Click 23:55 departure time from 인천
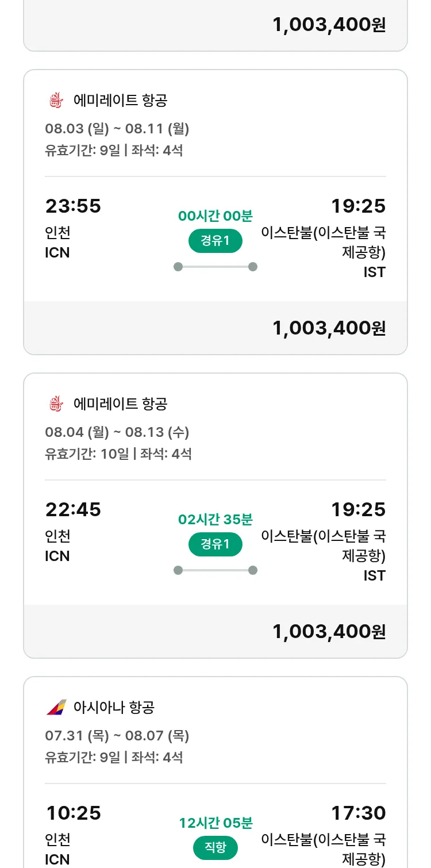This screenshot has height=868, width=431. pyautogui.click(x=73, y=206)
